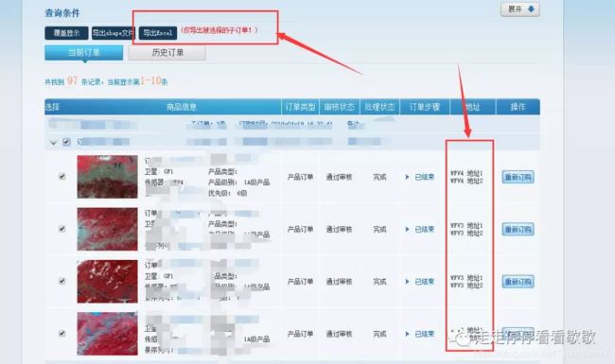This screenshot has height=364, width=615.
Task: Click 导出shape文件 button
Action: [x=113, y=33]
